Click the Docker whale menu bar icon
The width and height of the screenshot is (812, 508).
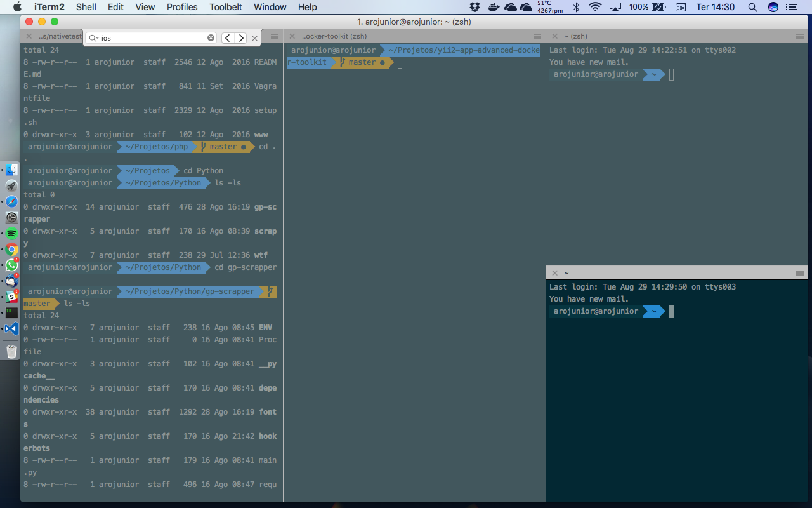point(494,7)
